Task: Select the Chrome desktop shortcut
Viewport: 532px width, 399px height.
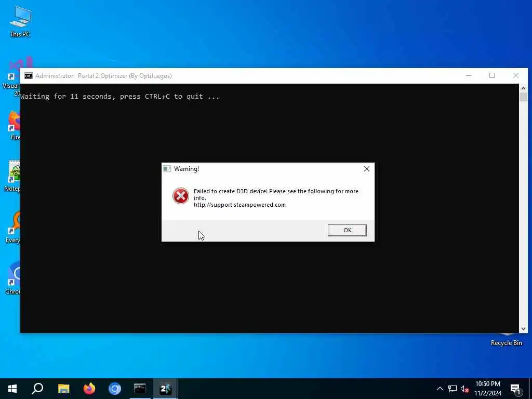Action: 13,278
